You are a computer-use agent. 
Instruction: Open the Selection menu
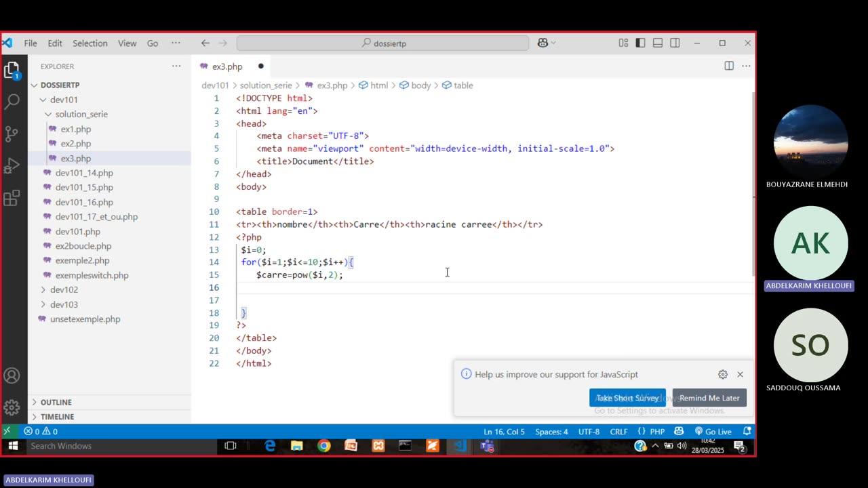(x=90, y=43)
